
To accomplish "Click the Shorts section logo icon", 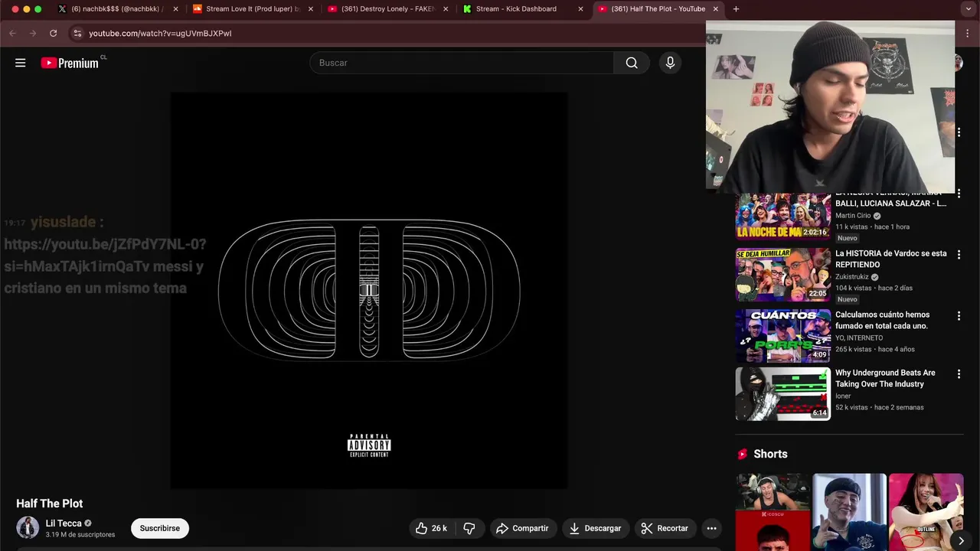I will (x=742, y=454).
